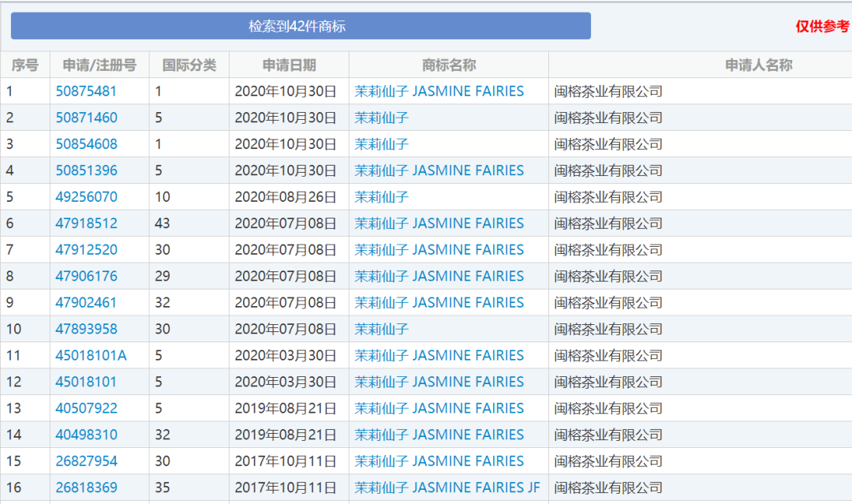Image resolution: width=852 pixels, height=504 pixels.
Task: Open registration number 49256070
Action: (87, 197)
